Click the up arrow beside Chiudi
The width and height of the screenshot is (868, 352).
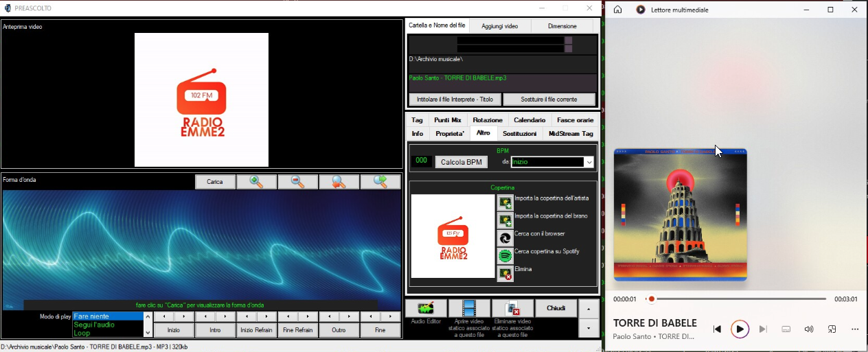pyautogui.click(x=589, y=308)
